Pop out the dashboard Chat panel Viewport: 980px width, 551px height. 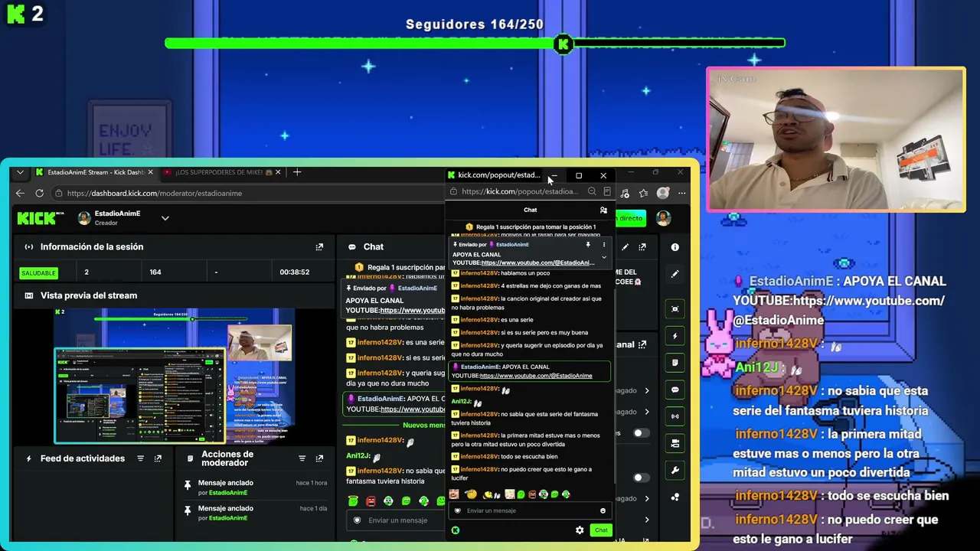point(642,247)
